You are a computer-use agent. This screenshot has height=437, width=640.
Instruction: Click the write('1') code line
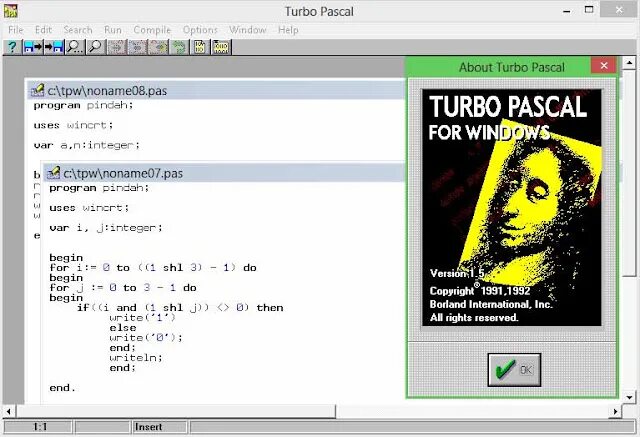[142, 317]
